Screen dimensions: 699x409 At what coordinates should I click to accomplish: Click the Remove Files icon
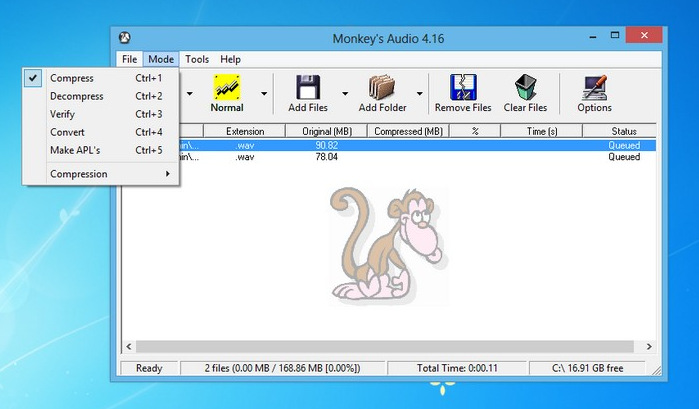coord(463,87)
